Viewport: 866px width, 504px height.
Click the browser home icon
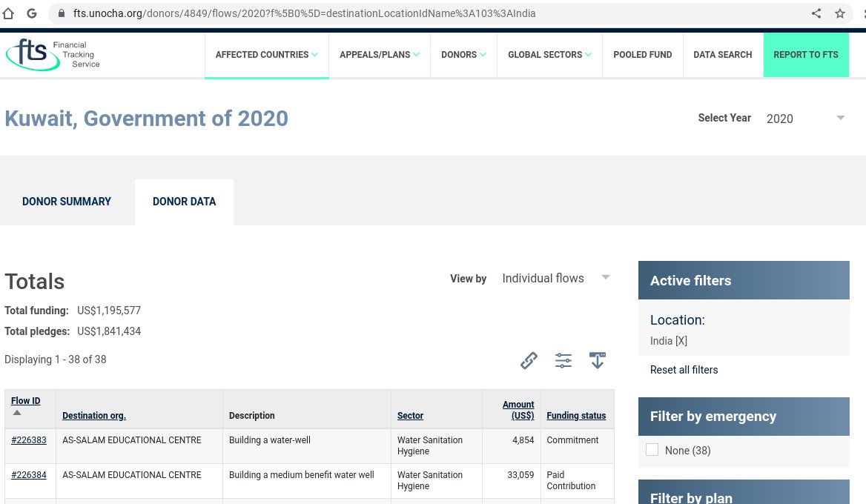click(x=7, y=13)
